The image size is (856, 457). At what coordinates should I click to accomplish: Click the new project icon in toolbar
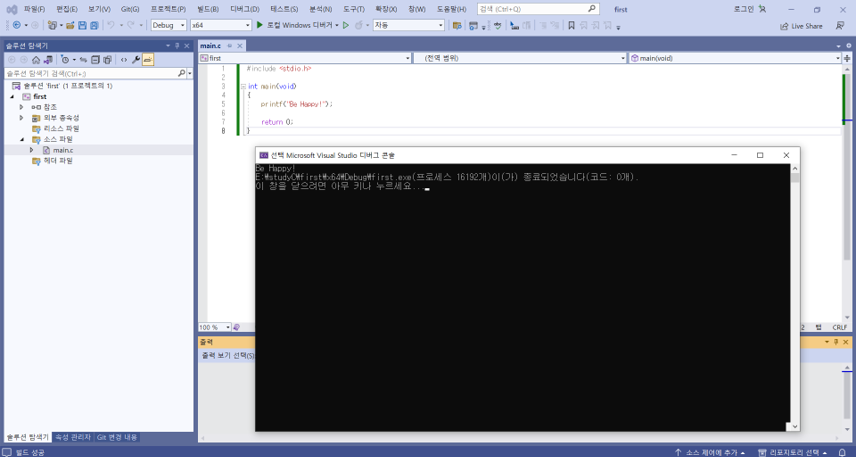pos(52,25)
